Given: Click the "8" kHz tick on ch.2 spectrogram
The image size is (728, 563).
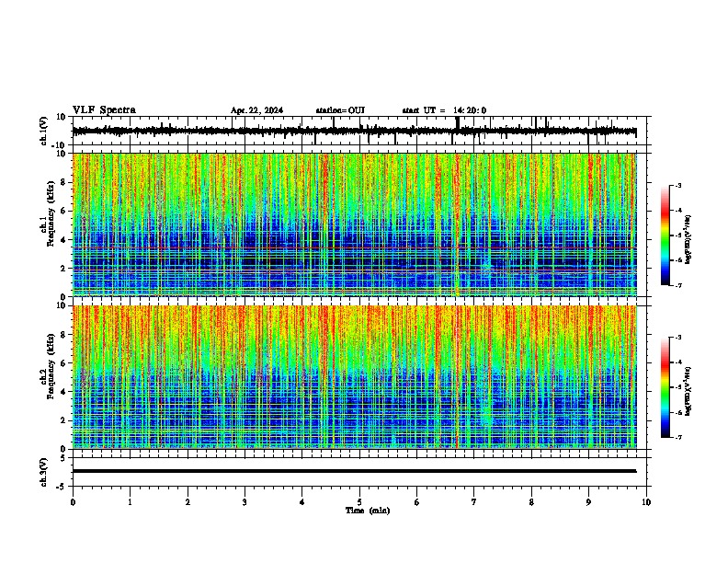Looking at the screenshot, I should point(63,335).
